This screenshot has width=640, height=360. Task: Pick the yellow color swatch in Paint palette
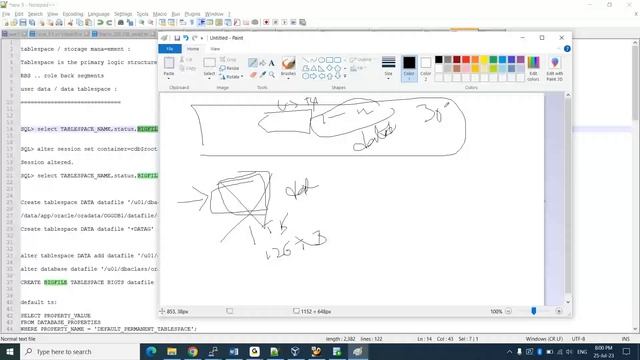484,60
